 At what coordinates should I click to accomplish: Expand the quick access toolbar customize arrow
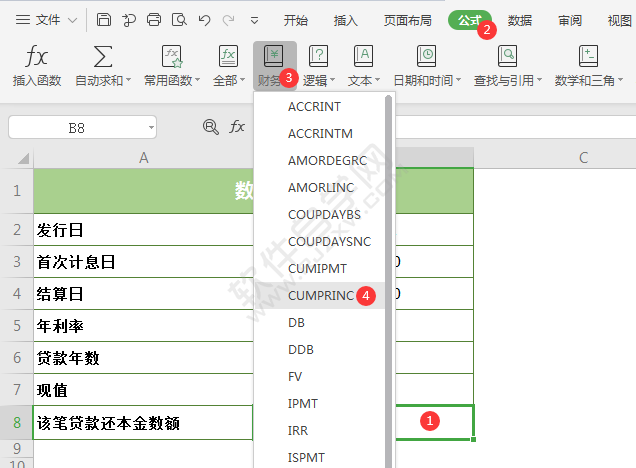pyautogui.click(x=254, y=20)
